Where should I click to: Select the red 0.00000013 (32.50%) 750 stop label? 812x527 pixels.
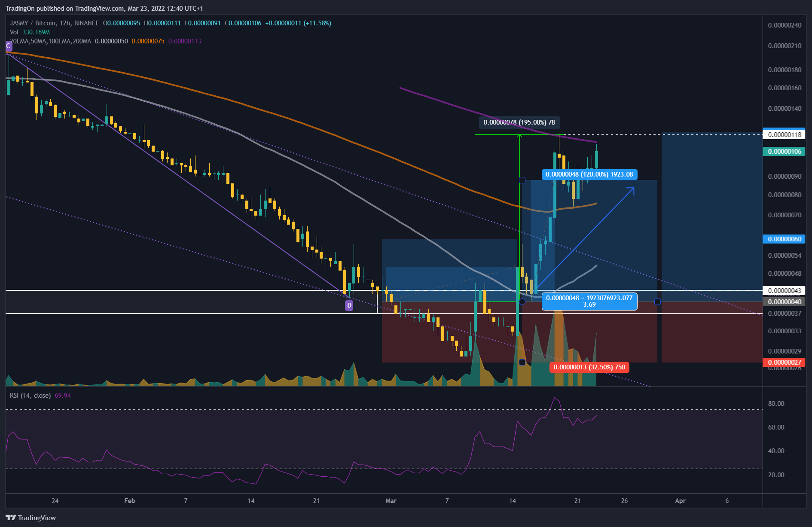tap(589, 367)
